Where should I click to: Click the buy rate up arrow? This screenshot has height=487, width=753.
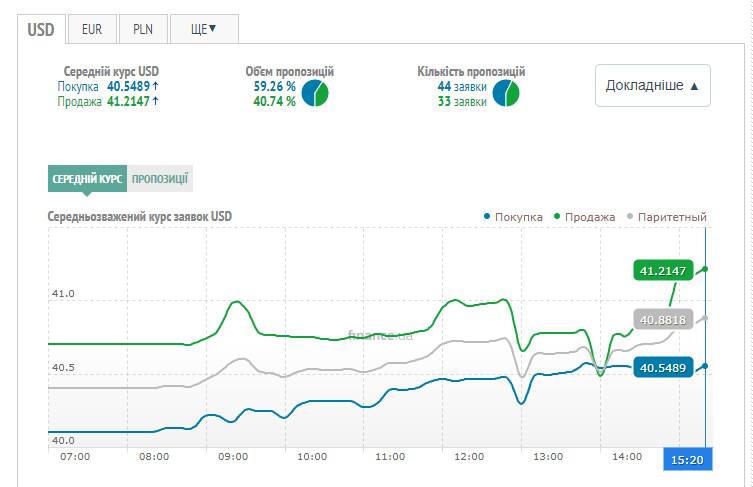(x=155, y=87)
